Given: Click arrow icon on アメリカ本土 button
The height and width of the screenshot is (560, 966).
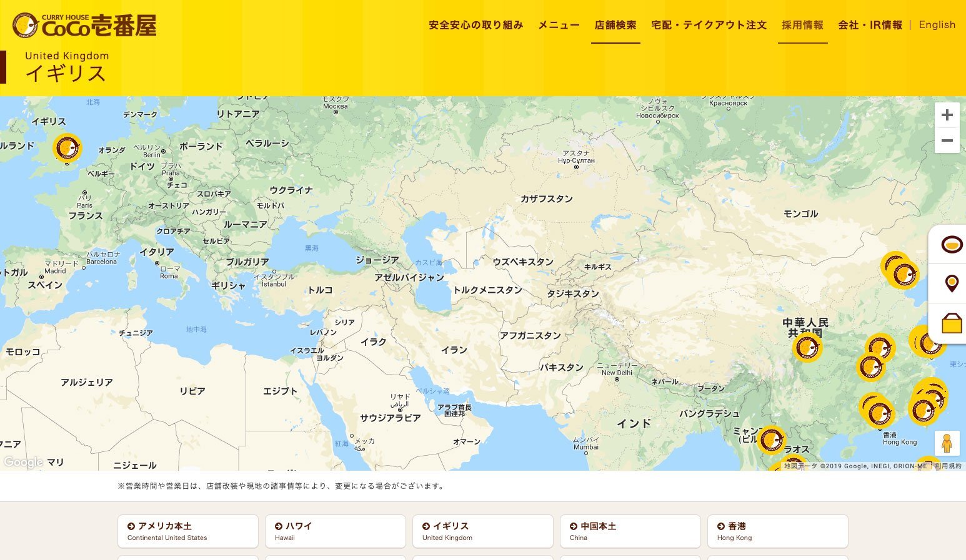Looking at the screenshot, I should [x=131, y=526].
